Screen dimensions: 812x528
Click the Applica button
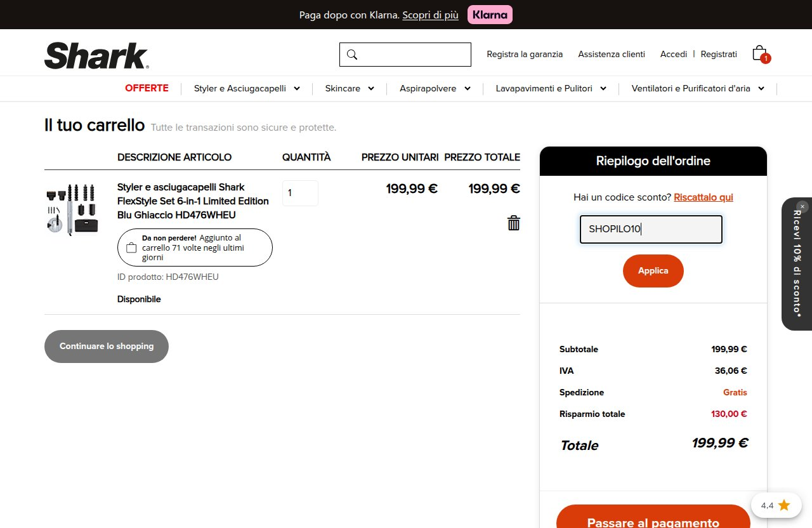(653, 271)
